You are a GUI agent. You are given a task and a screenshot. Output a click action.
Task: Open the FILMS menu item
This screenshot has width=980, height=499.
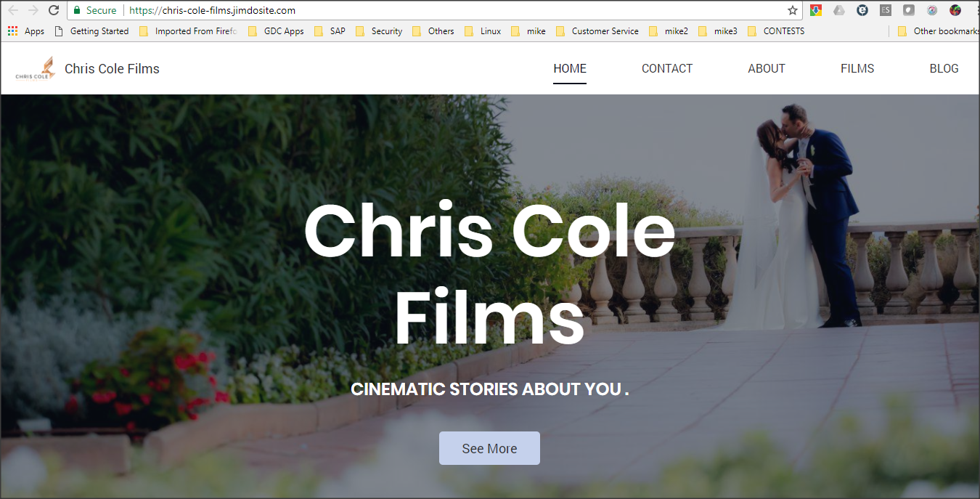(x=857, y=68)
